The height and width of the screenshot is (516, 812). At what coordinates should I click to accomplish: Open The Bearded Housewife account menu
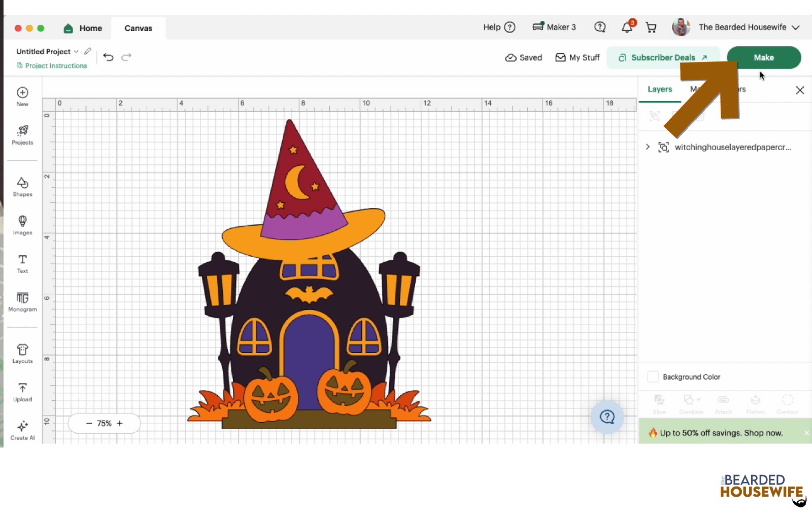click(749, 27)
